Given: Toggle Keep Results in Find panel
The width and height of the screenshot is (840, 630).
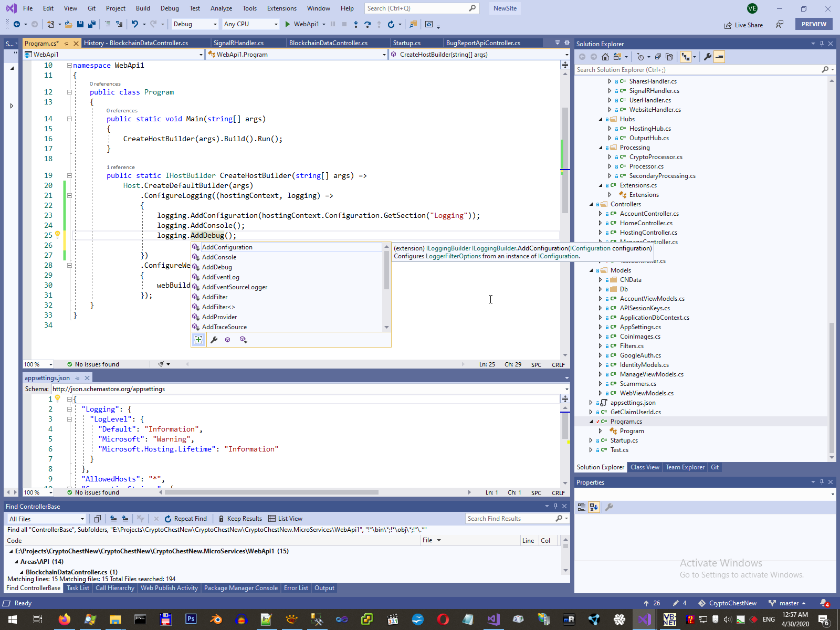Looking at the screenshot, I should 240,519.
